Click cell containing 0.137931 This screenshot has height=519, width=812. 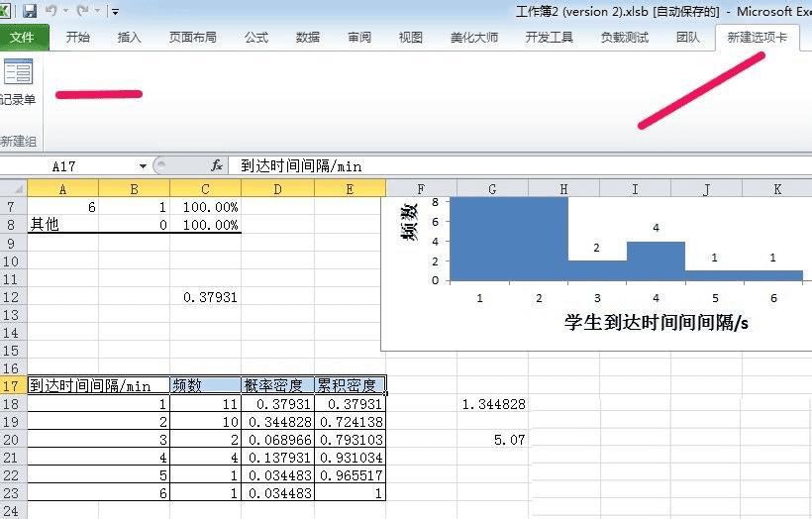pyautogui.click(x=277, y=458)
